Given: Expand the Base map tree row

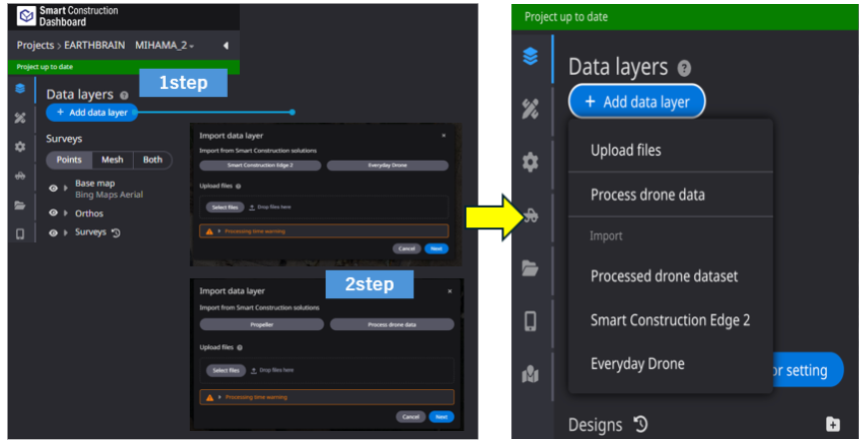Looking at the screenshot, I should (x=66, y=189).
